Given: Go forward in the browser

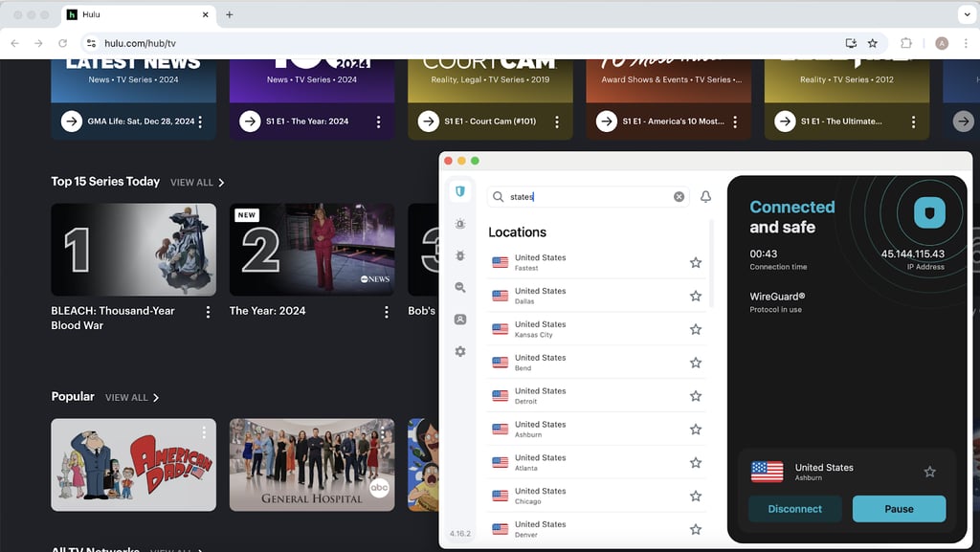Looking at the screenshot, I should [x=38, y=43].
